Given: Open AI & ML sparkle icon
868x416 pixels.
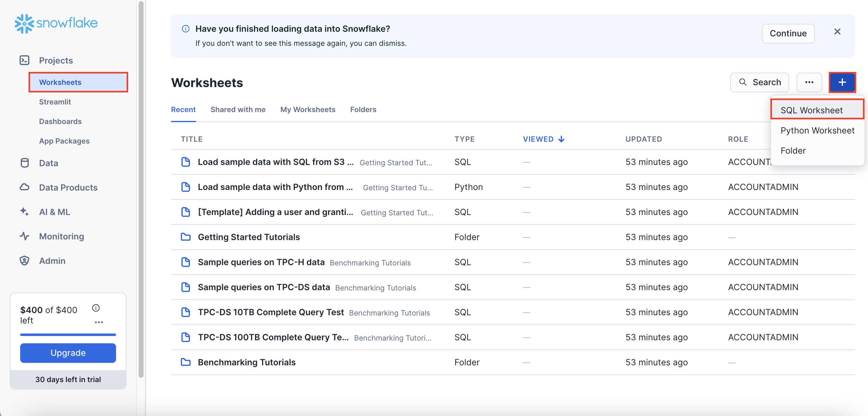Looking at the screenshot, I should pyautogui.click(x=24, y=212).
